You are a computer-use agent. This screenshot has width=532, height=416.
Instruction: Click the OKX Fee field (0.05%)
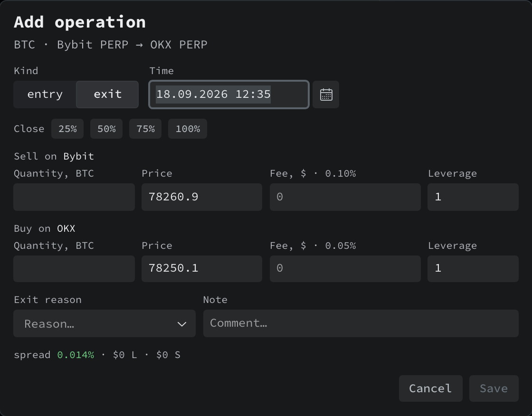[345, 269]
